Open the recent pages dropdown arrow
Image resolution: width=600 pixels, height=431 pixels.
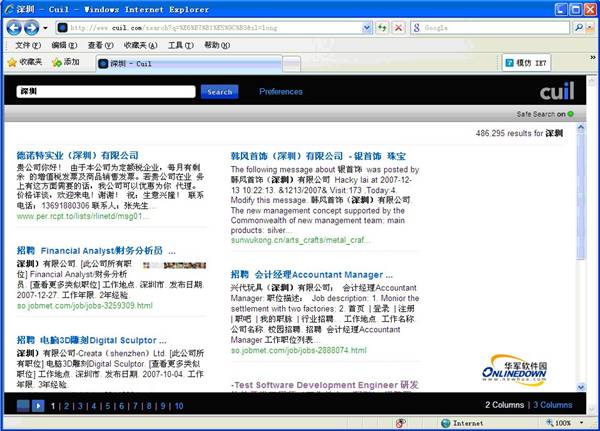[45, 28]
